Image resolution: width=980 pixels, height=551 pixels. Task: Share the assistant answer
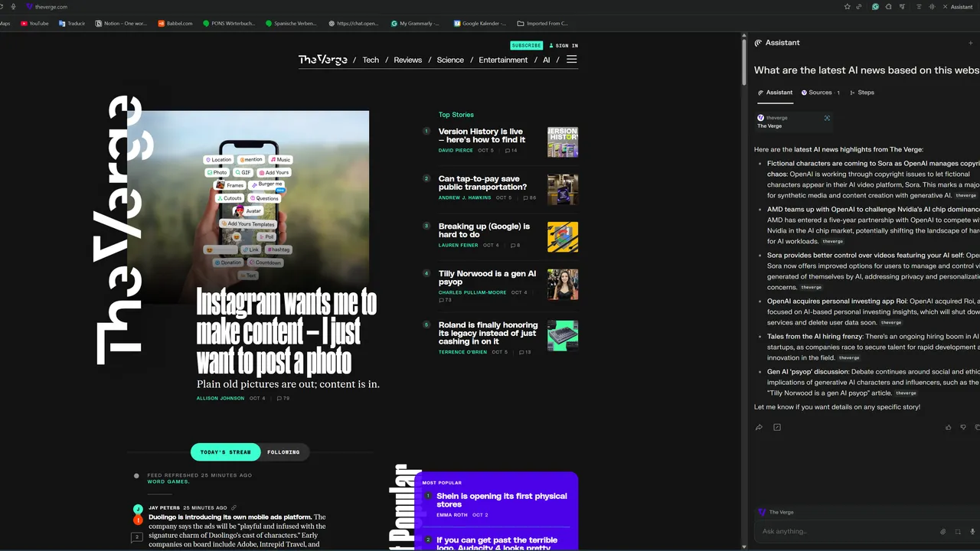759,427
